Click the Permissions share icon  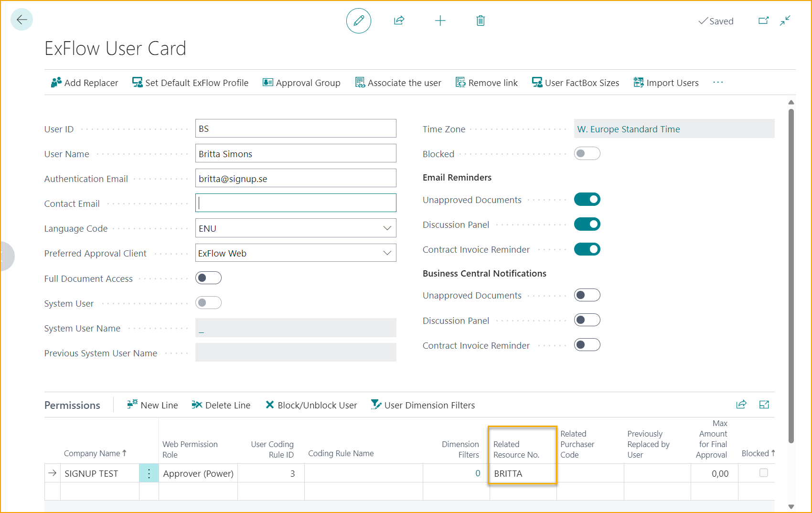tap(741, 405)
